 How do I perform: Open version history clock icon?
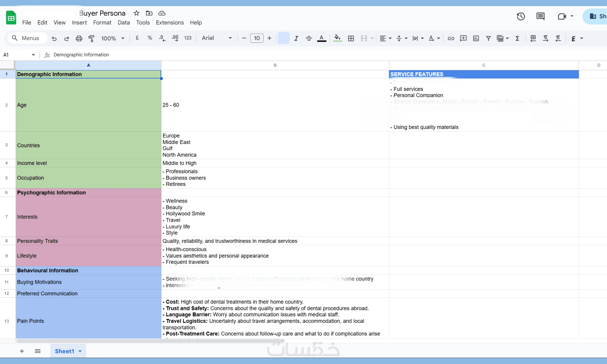click(521, 17)
